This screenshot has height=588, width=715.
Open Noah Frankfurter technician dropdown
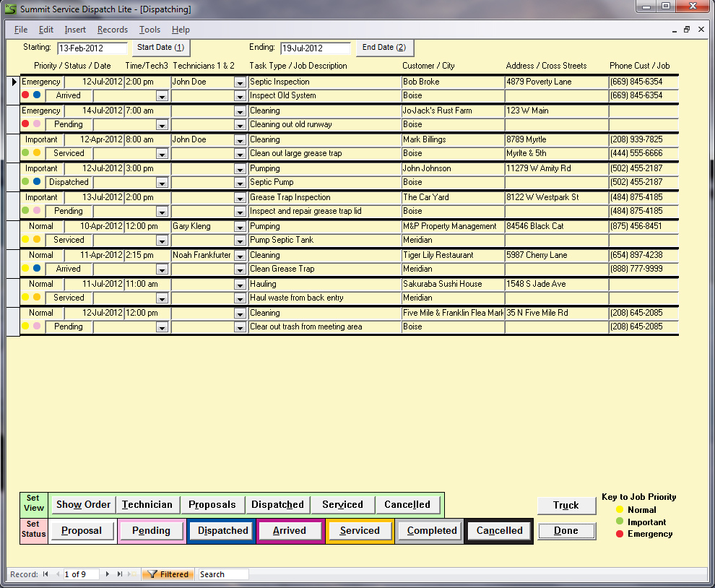point(240,256)
